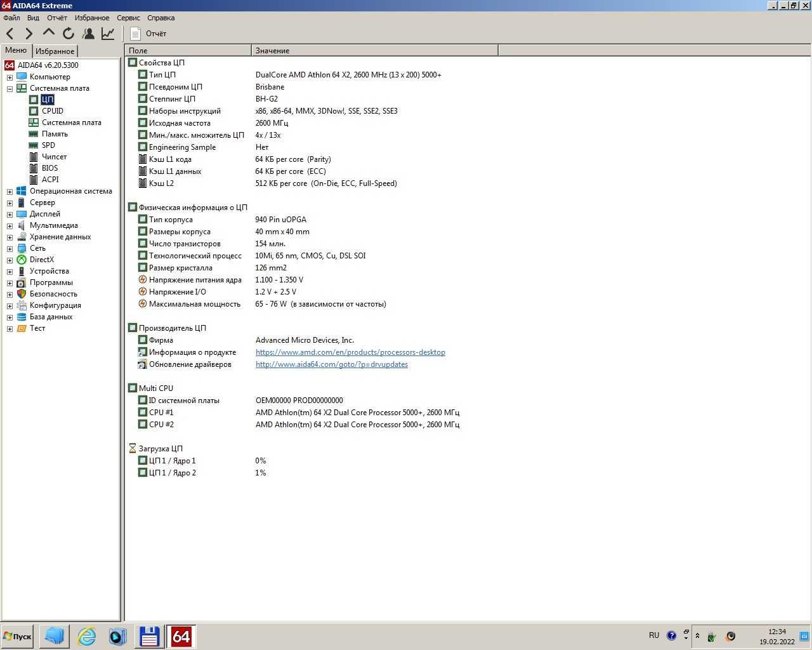Click the Мультимедиа speaker icon
This screenshot has width=812, height=650.
coord(22,225)
